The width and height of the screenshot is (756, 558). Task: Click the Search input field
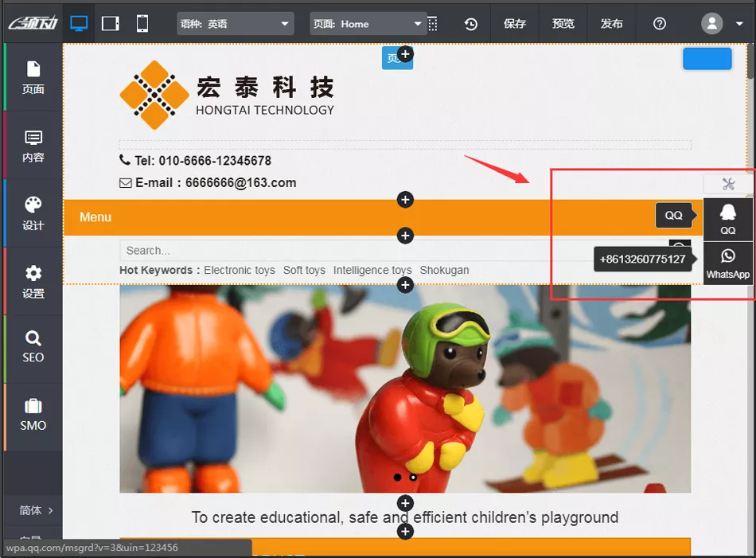click(390, 251)
